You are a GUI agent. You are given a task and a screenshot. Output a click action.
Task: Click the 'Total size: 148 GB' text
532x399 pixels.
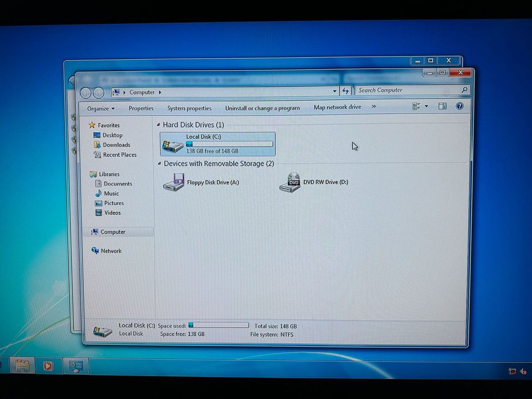point(275,326)
